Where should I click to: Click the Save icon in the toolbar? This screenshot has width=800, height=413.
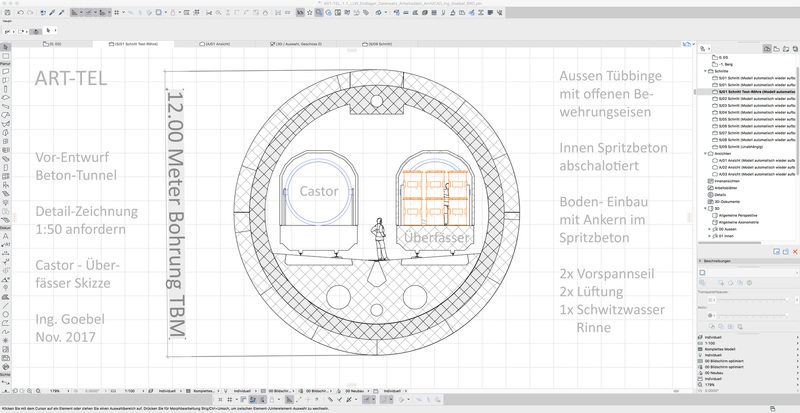click(8, 13)
